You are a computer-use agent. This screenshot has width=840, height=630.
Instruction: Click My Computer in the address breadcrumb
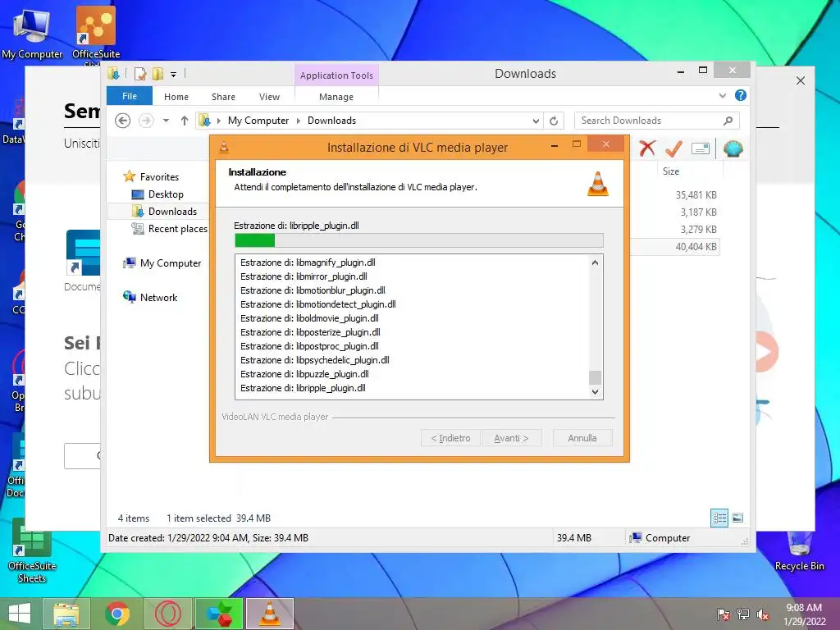click(258, 121)
